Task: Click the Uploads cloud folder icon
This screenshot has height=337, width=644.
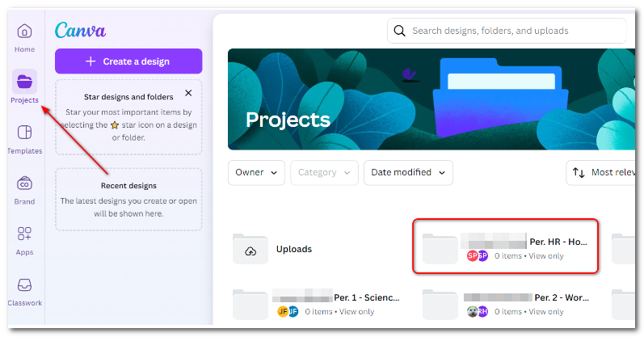Action: (x=250, y=249)
